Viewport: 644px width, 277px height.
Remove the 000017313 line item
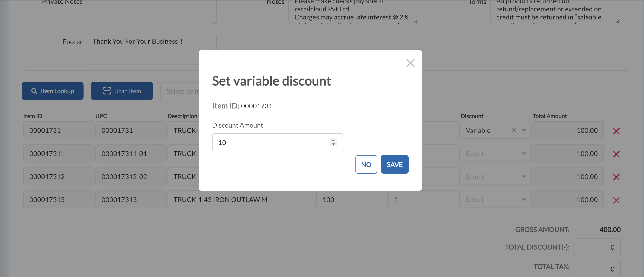616,200
